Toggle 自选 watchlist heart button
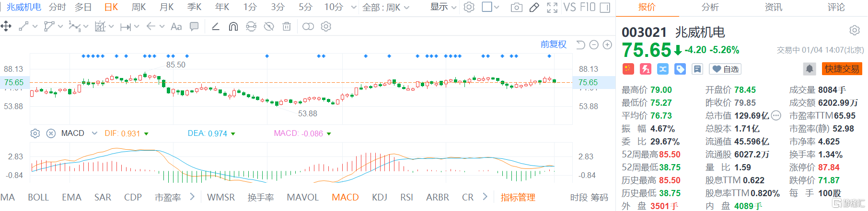The image size is (868, 211). click(725, 69)
